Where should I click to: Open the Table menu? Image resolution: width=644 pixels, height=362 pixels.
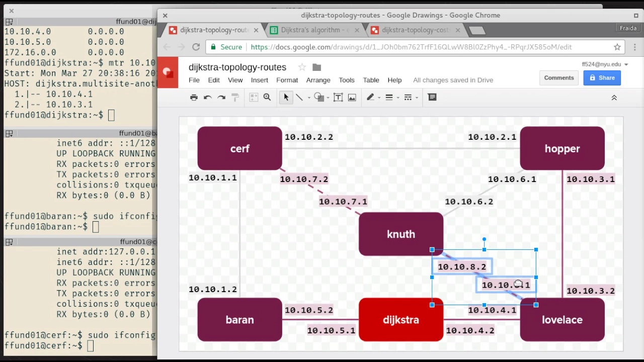[371, 80]
